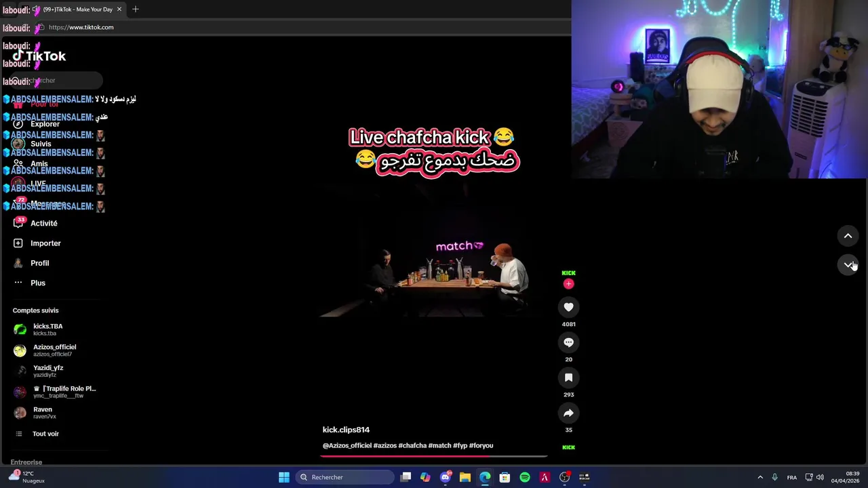Click the @Azizos_officiel mention in the caption
The width and height of the screenshot is (868, 488).
[347, 445]
